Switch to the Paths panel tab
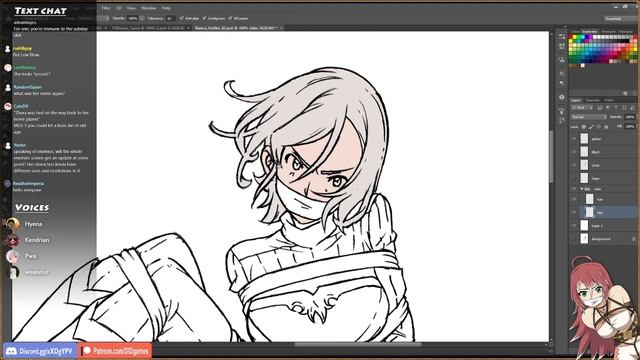 (609, 100)
